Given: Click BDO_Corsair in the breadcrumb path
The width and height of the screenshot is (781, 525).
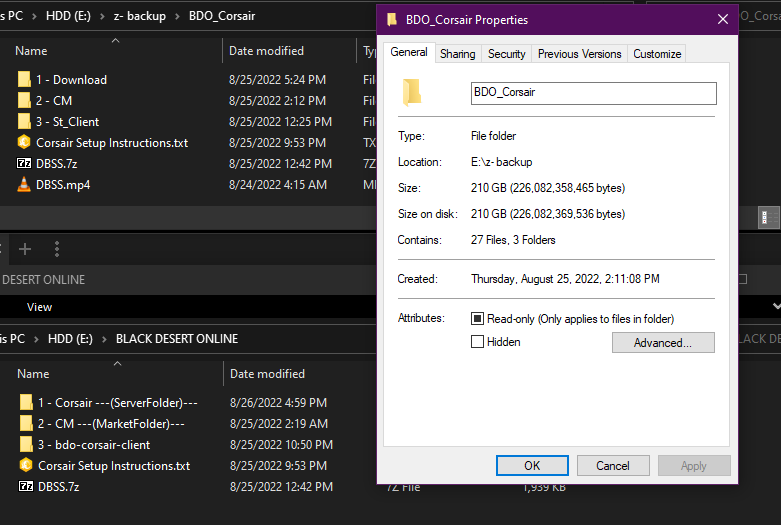Looking at the screenshot, I should click(222, 16).
